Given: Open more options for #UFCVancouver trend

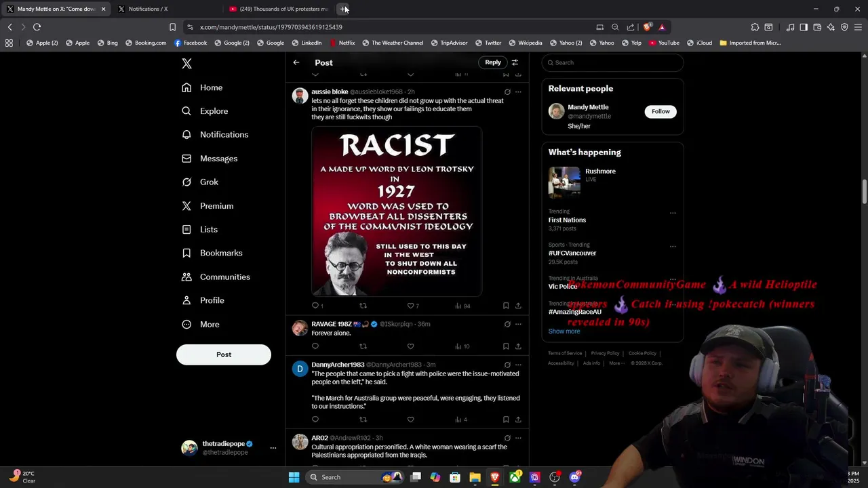Looking at the screenshot, I should click(673, 246).
